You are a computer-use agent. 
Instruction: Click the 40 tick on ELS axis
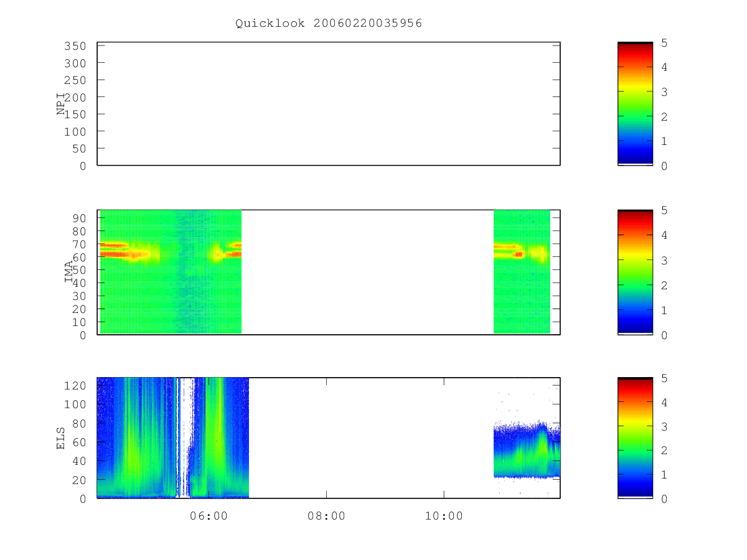click(79, 461)
